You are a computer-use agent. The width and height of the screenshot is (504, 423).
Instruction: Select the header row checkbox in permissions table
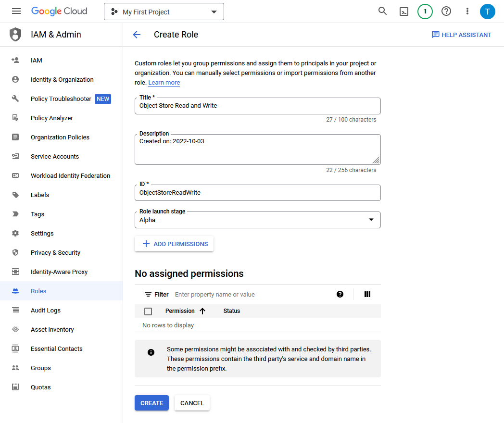pos(148,311)
